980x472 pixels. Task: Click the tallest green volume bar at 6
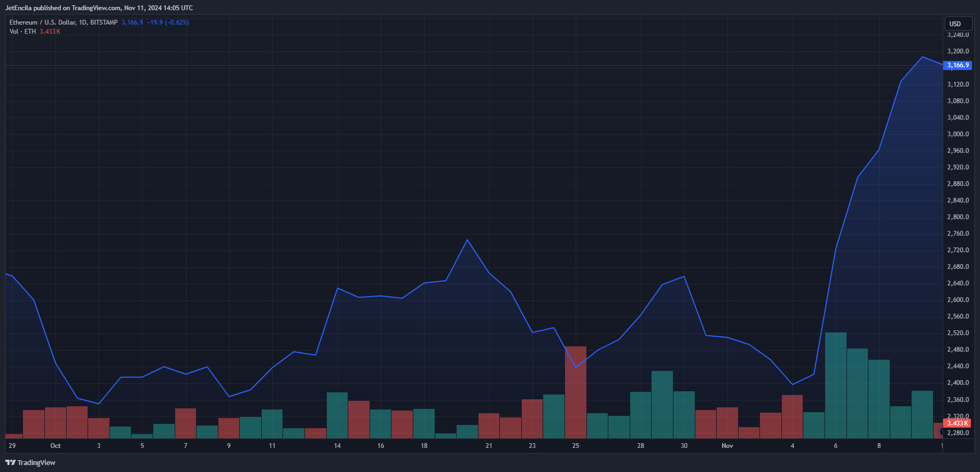(835, 385)
